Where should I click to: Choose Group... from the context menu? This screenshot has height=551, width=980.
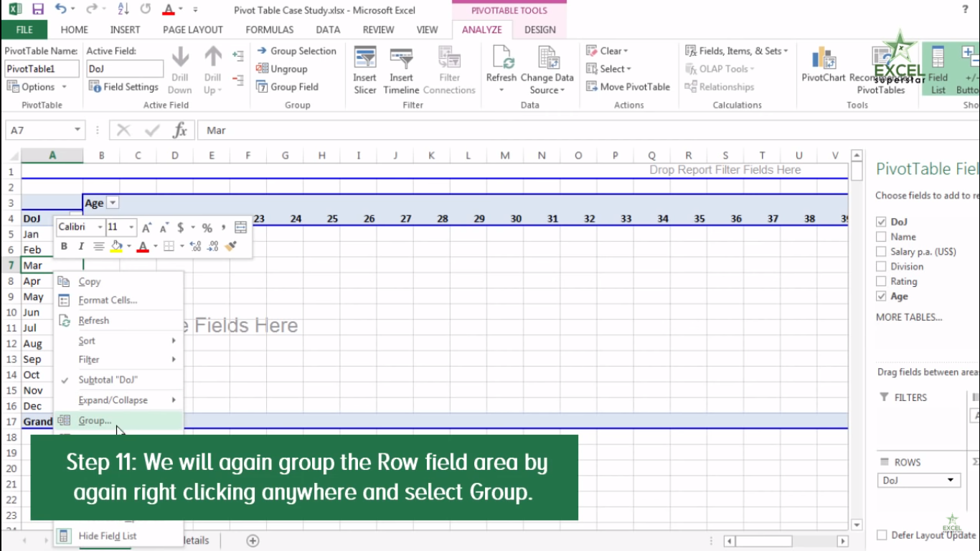(119, 420)
